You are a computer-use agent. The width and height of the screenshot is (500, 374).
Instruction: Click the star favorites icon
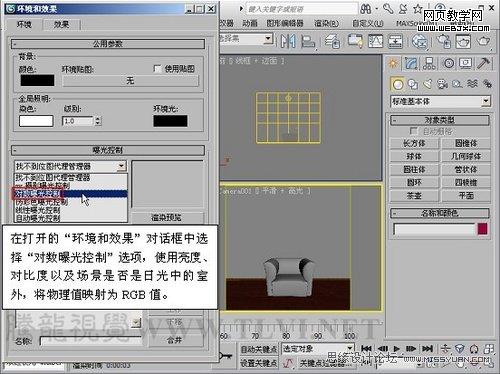click(x=418, y=9)
